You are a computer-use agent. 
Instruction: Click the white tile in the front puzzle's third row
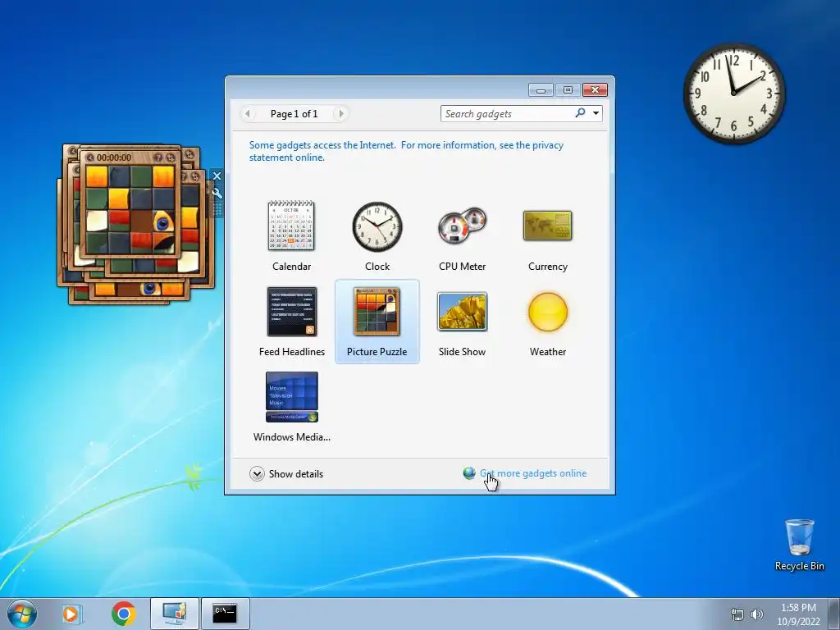97,221
